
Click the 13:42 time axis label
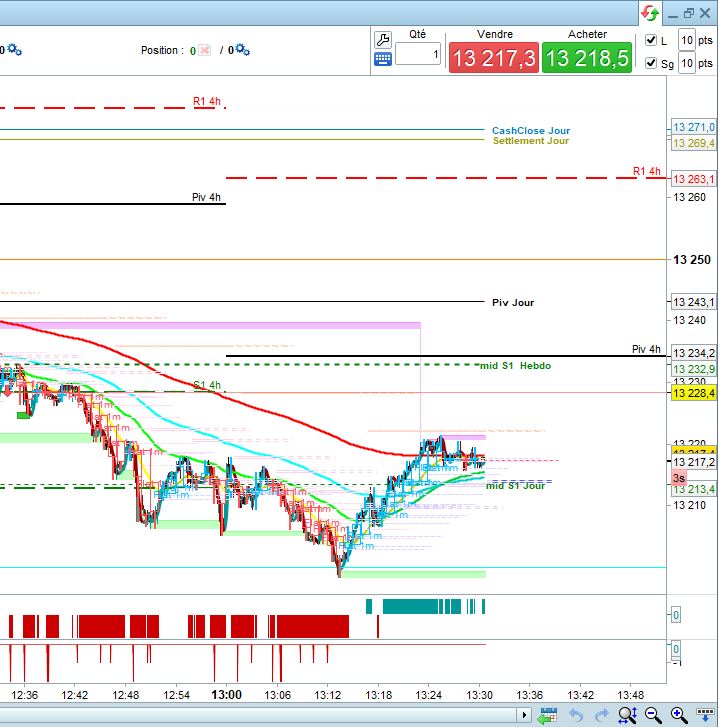click(580, 695)
